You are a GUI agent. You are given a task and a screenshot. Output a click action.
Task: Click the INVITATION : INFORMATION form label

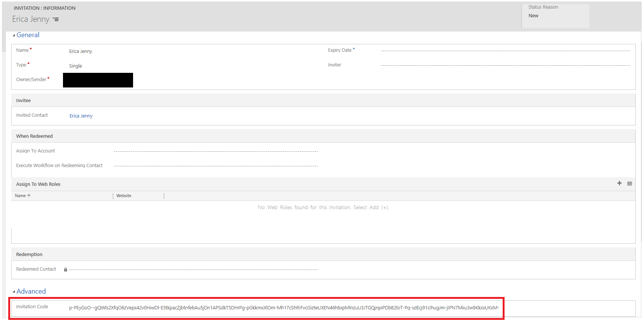click(x=45, y=8)
